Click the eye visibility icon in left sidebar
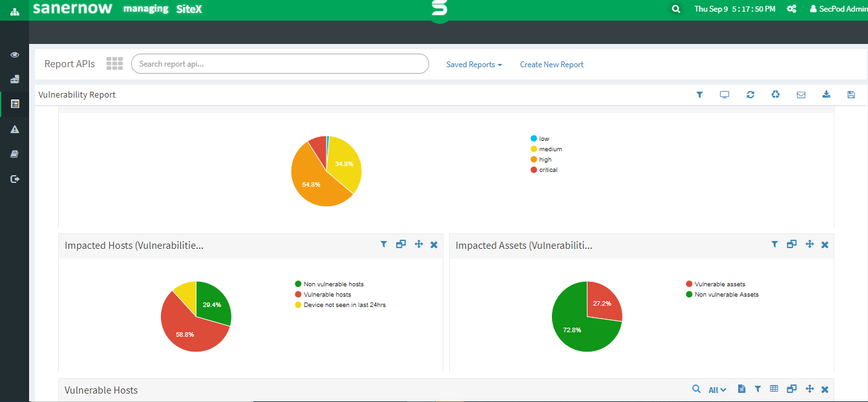 14,55
